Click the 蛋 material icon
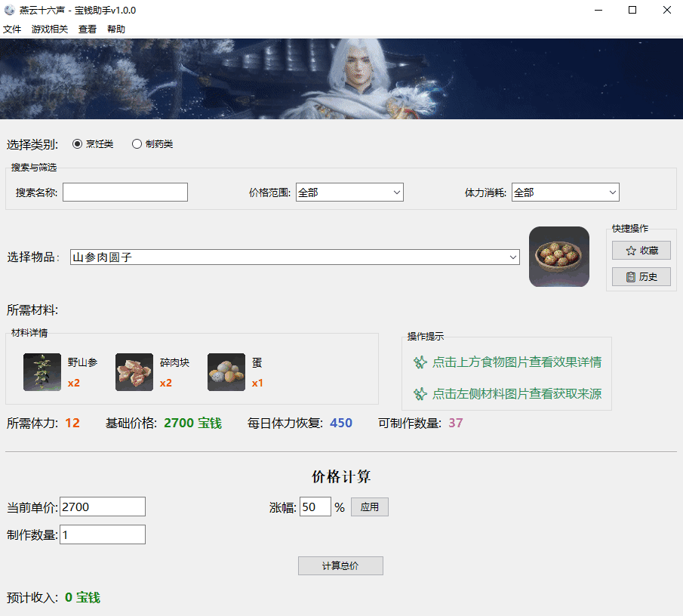 (226, 372)
